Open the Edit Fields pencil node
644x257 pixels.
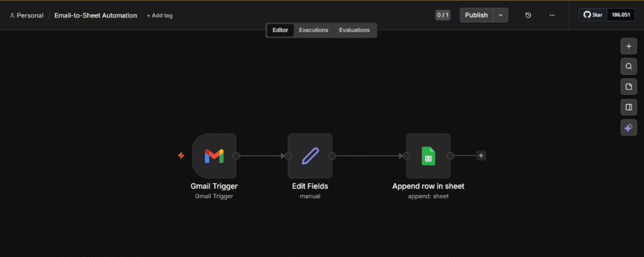coord(310,156)
